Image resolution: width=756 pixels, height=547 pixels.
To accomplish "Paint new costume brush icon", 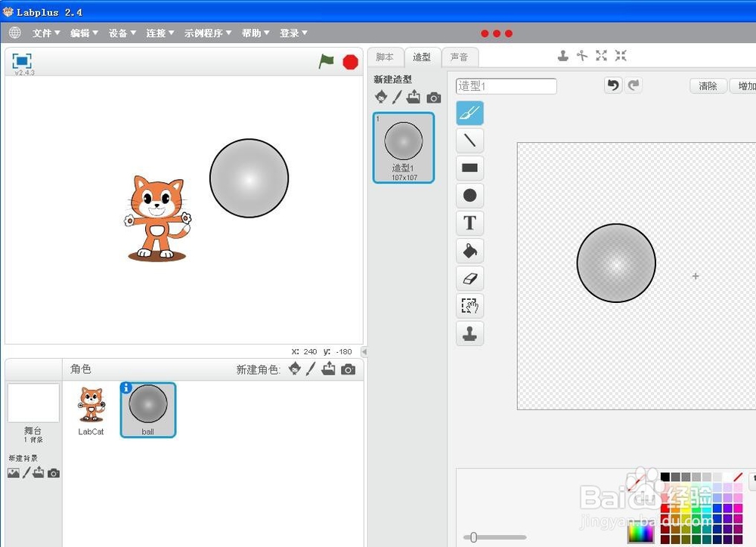I will (397, 97).
